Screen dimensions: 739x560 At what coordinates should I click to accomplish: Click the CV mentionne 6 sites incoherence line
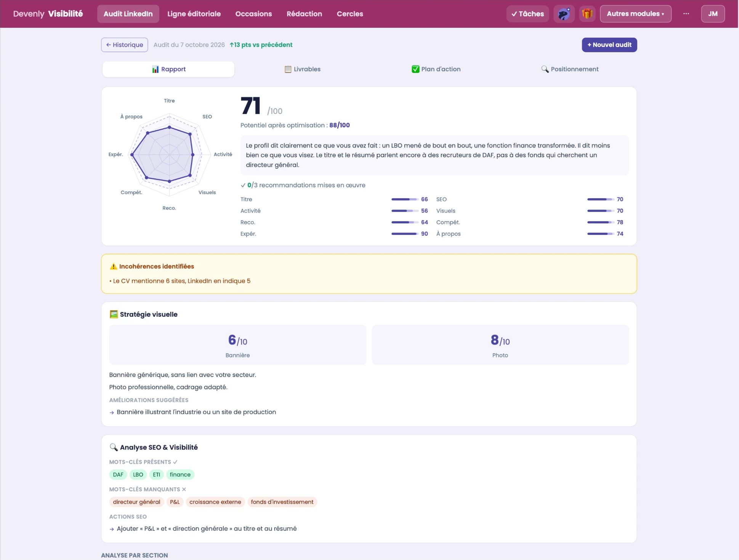[180, 281]
